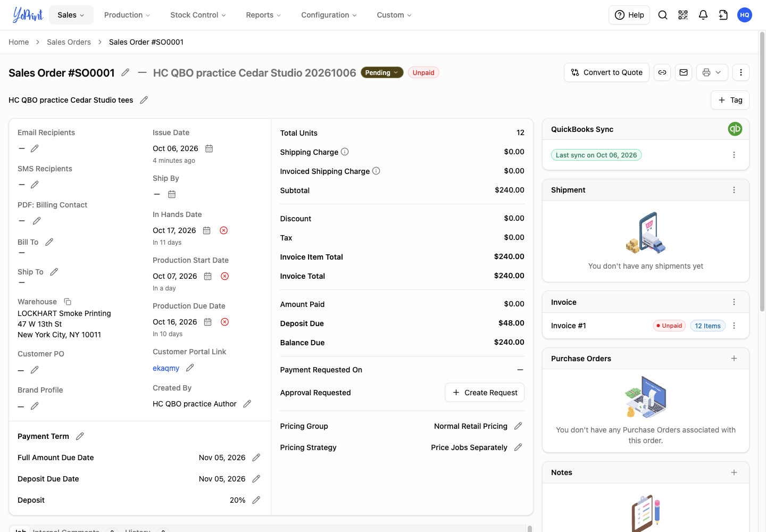Open Issue Date calendar picker

[209, 148]
